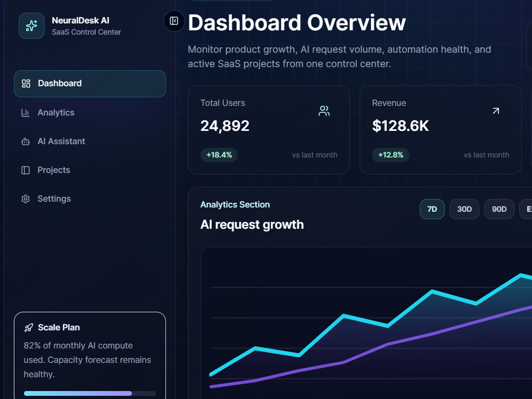Click the Scale Plan rocket icon
Image resolution: width=532 pixels, height=399 pixels.
tap(29, 328)
